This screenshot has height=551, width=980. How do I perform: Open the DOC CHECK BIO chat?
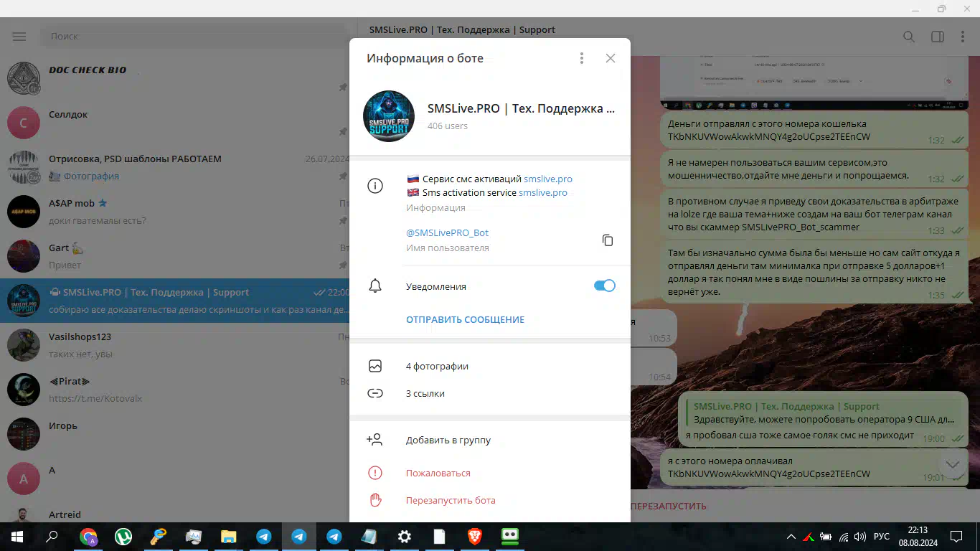[x=174, y=78]
